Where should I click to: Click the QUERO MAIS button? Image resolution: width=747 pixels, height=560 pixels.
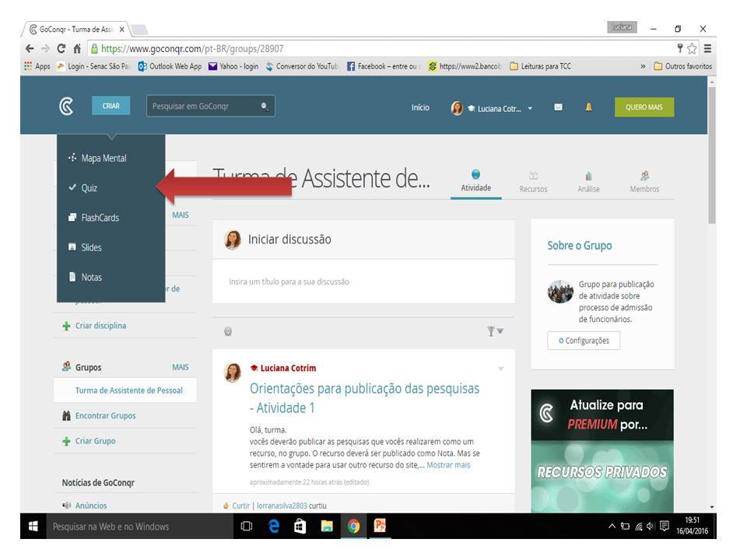[644, 107]
